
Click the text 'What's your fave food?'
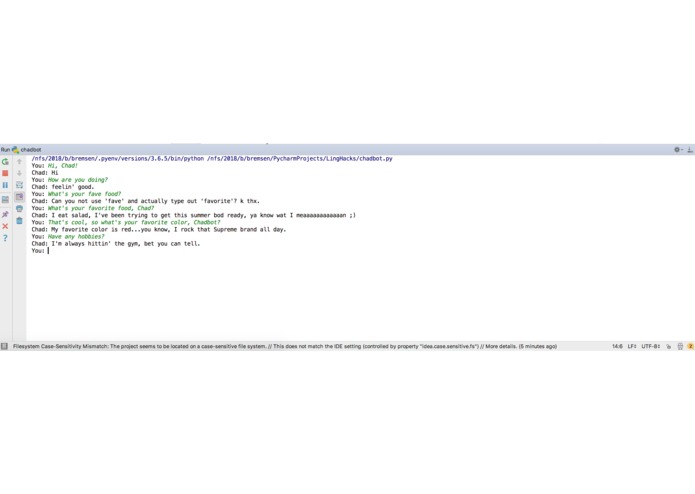click(84, 194)
